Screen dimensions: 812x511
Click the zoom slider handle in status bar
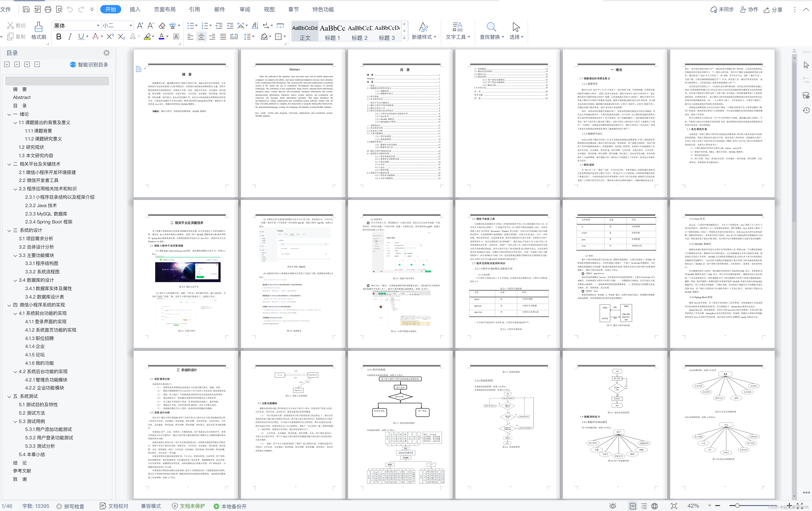tap(738, 506)
